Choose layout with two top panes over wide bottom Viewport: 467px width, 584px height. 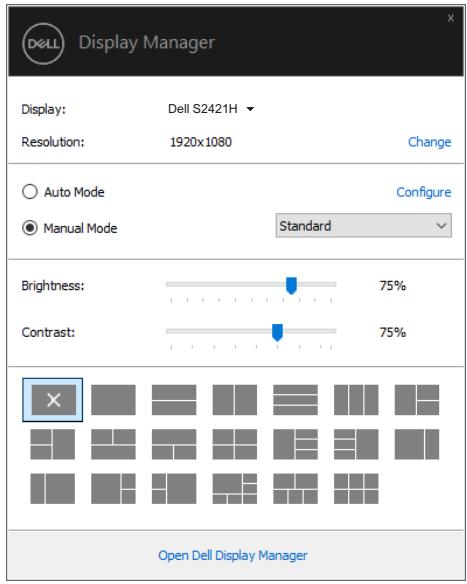pyautogui.click(x=113, y=444)
